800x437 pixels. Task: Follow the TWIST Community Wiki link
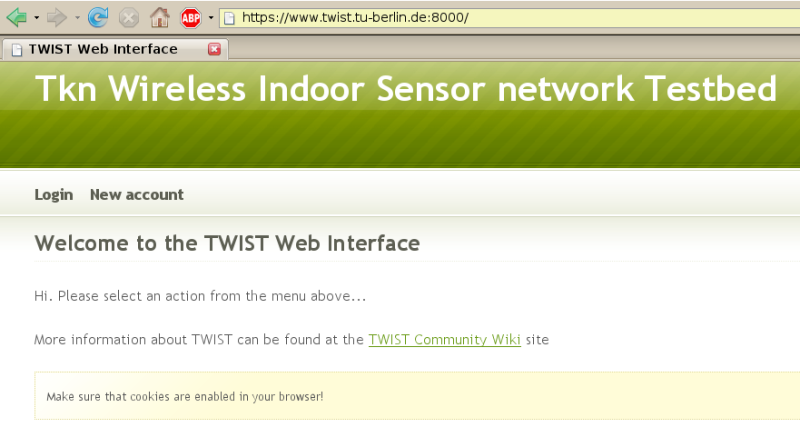[444, 340]
